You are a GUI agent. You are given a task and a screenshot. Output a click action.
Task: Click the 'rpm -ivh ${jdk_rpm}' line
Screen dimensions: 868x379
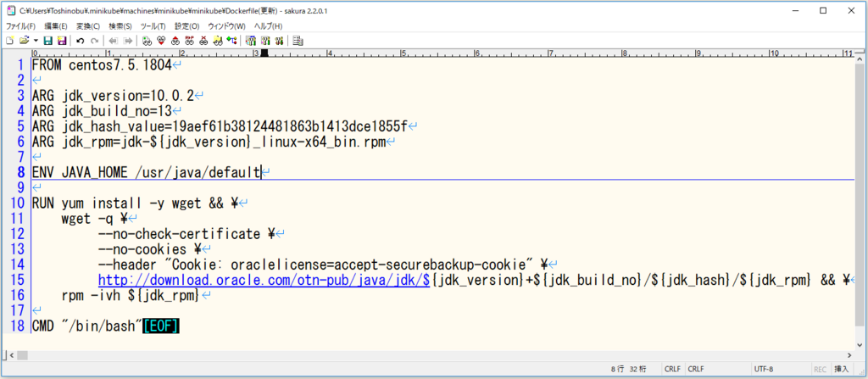click(130, 296)
